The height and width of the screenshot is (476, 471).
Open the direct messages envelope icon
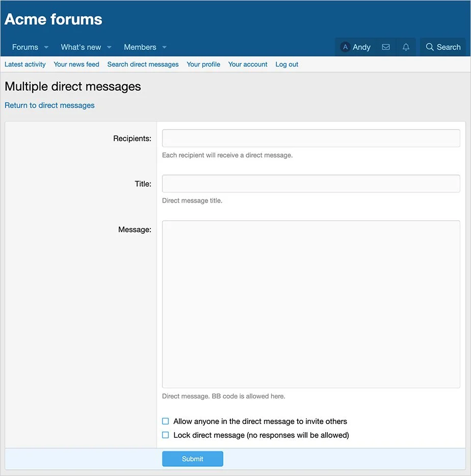[x=386, y=47]
